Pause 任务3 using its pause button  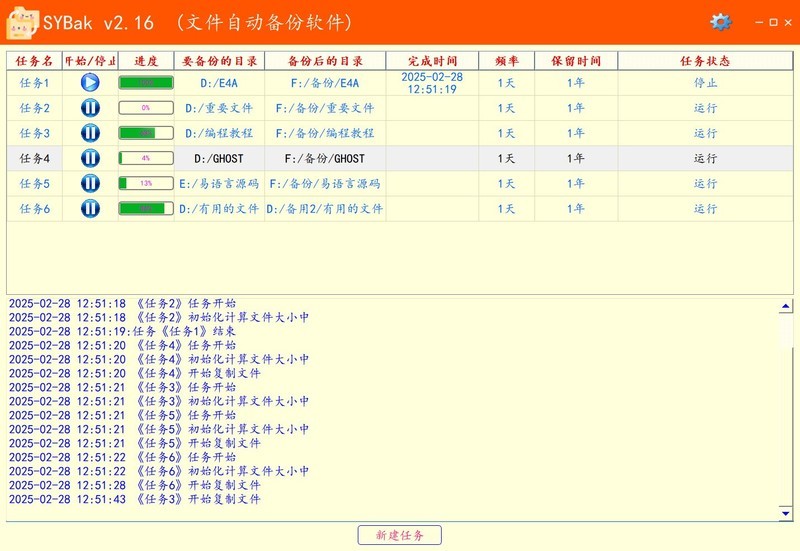click(90, 133)
